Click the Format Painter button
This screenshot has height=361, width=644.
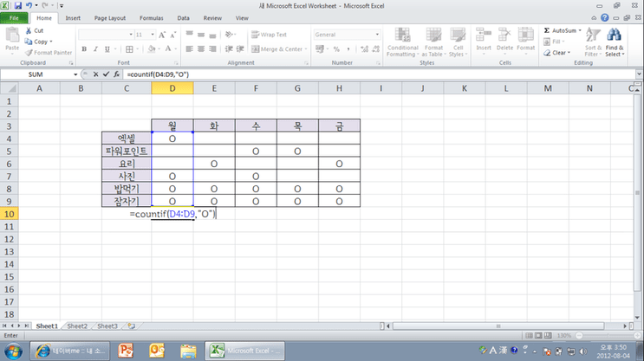(49, 53)
